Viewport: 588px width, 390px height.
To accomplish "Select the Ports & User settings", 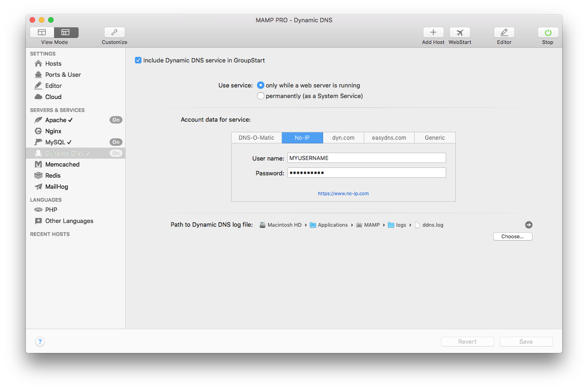I will [62, 74].
